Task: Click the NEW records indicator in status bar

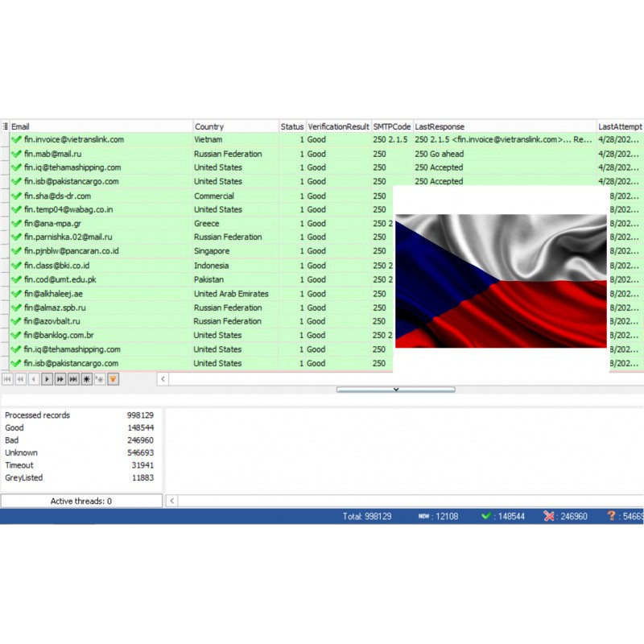Action: tap(423, 516)
